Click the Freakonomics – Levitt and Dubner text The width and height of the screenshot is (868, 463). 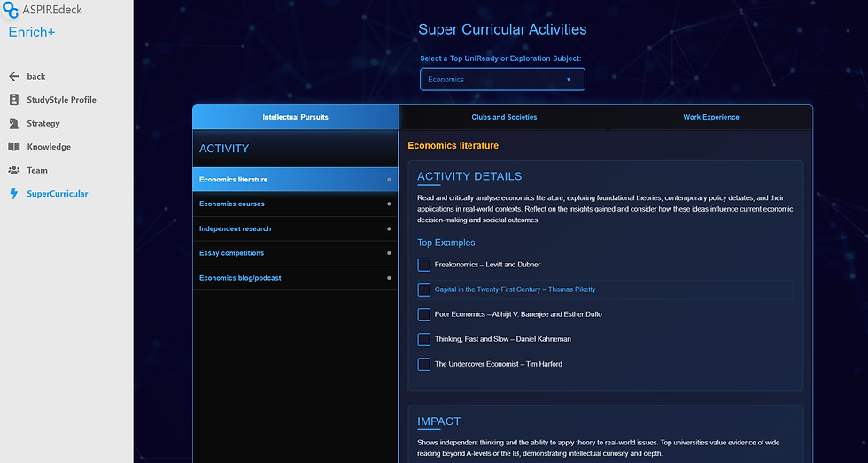point(488,265)
